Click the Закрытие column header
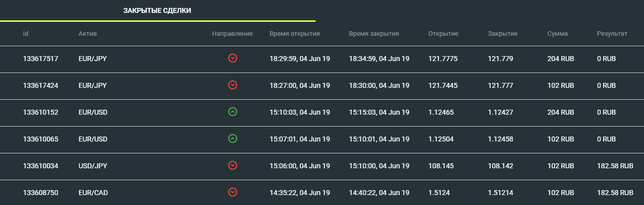Screen dimensions: 644x205 pos(503,34)
